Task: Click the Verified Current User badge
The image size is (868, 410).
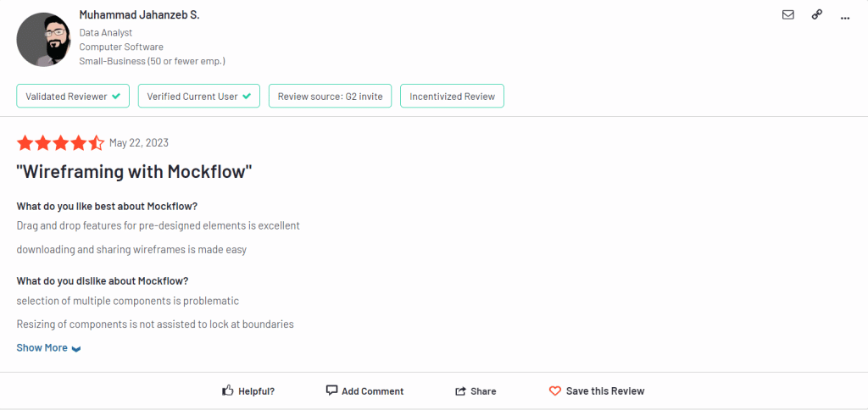Action: [x=198, y=96]
